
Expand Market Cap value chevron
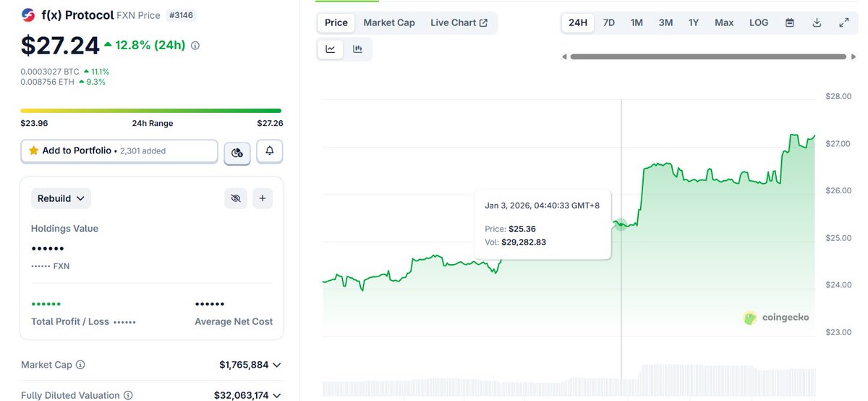click(x=276, y=365)
